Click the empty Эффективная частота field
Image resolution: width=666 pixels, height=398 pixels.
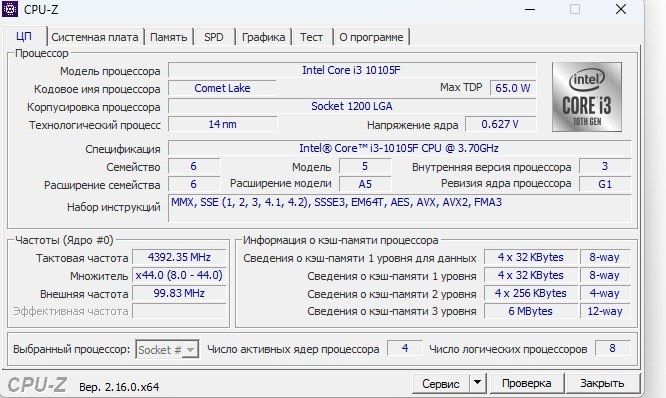[x=179, y=311]
